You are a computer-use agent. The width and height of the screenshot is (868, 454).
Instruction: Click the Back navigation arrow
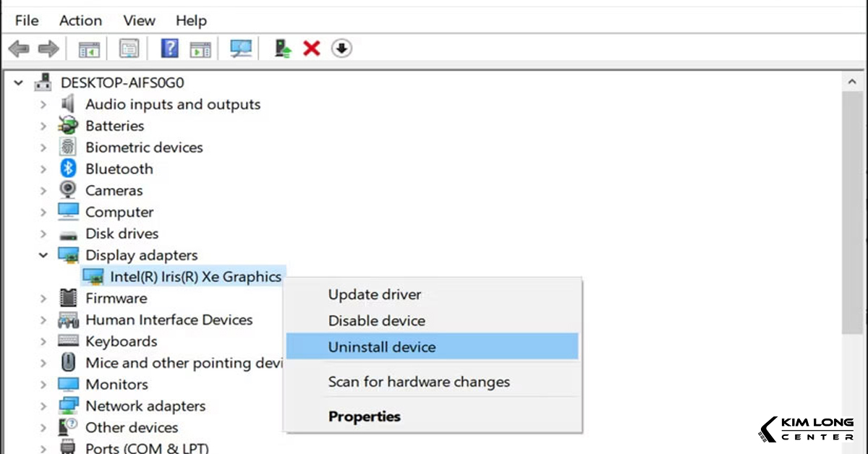point(19,48)
